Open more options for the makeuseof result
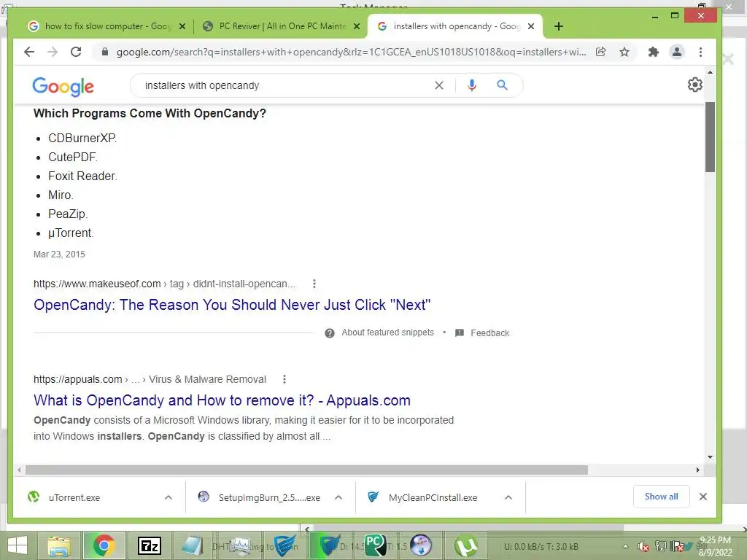 (x=314, y=284)
